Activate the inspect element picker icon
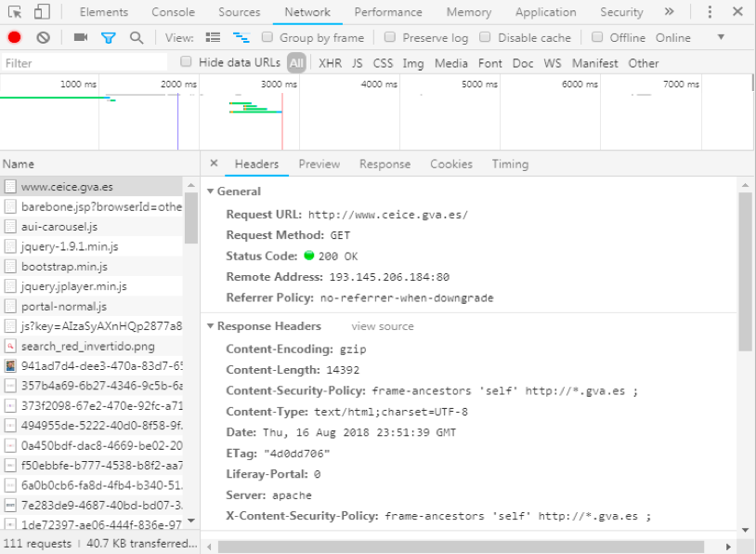The width and height of the screenshot is (756, 554). coord(15,11)
